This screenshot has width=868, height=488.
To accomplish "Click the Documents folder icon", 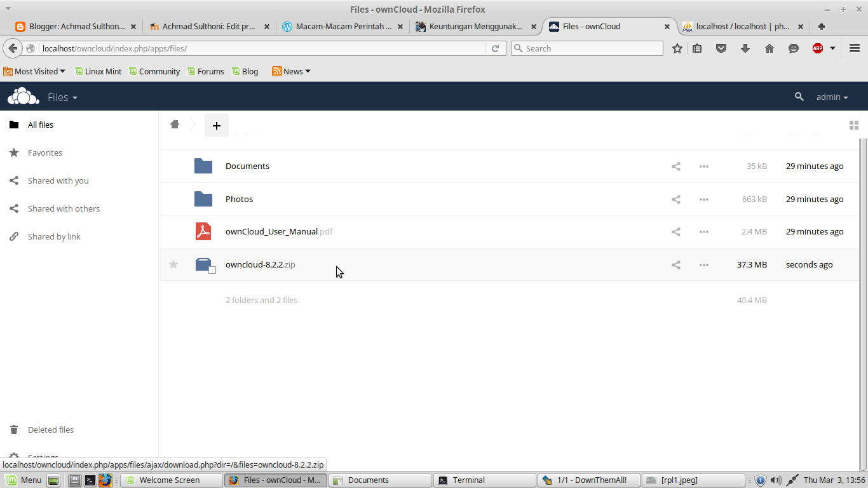I will click(x=203, y=166).
